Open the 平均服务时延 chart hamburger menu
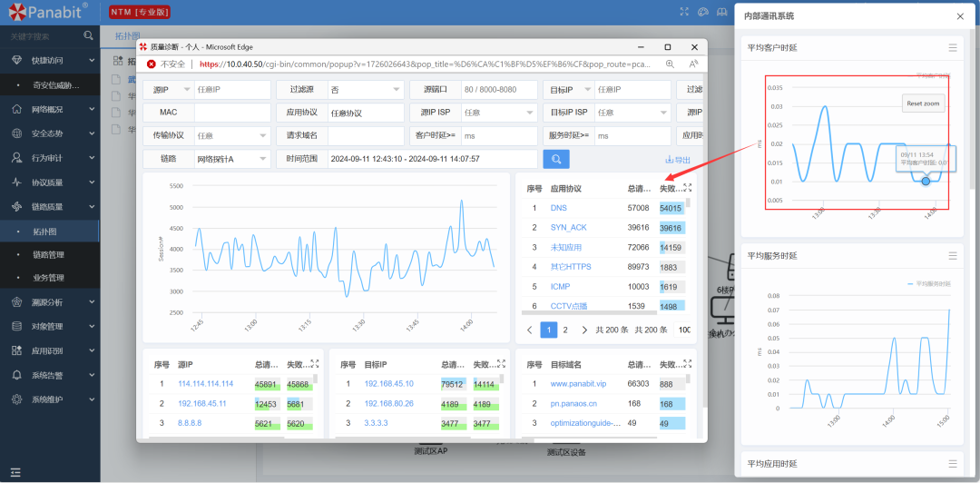The image size is (980, 483). pyautogui.click(x=953, y=255)
